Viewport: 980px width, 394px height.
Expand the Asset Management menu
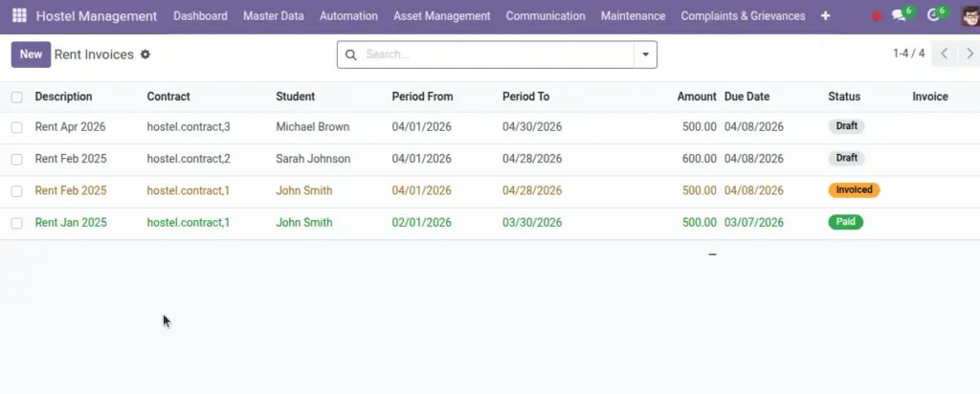(442, 16)
